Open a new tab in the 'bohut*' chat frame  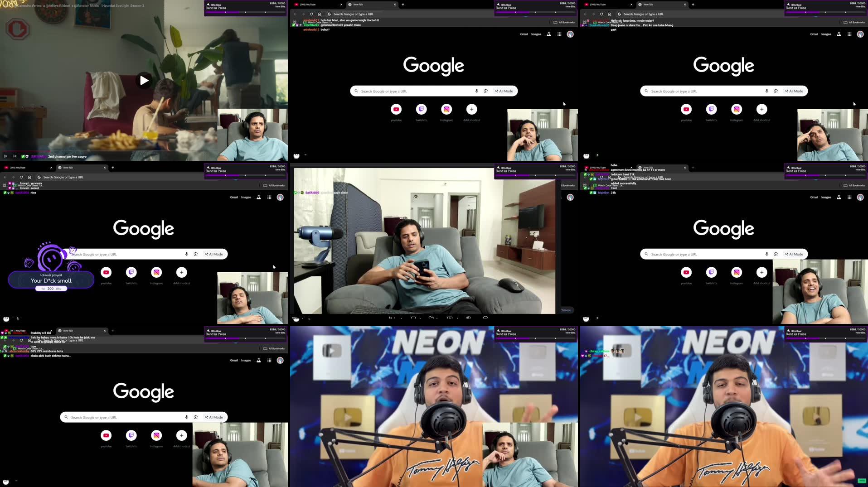coord(403,5)
